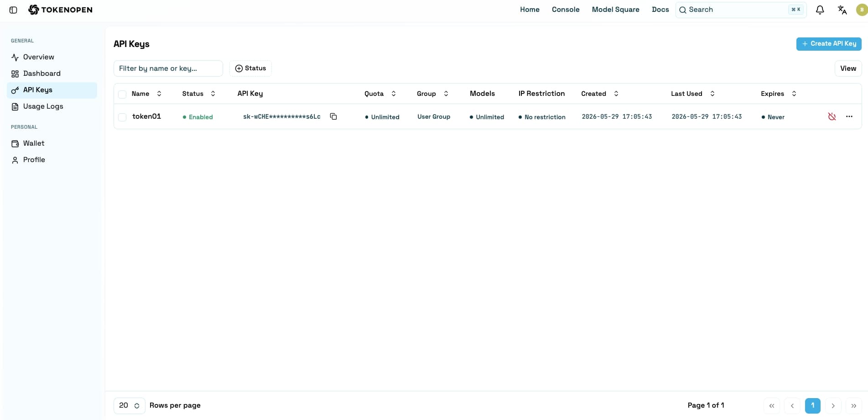Sort by Group column

click(433, 94)
